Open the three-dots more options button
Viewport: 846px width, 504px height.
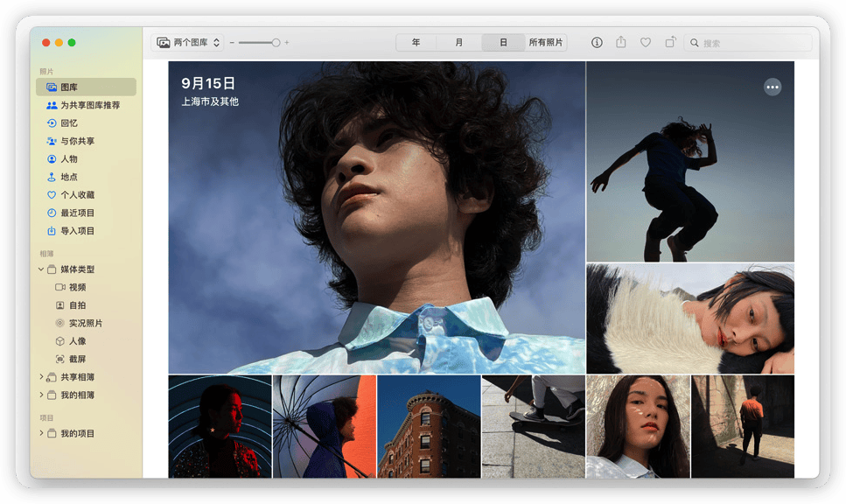[x=773, y=87]
